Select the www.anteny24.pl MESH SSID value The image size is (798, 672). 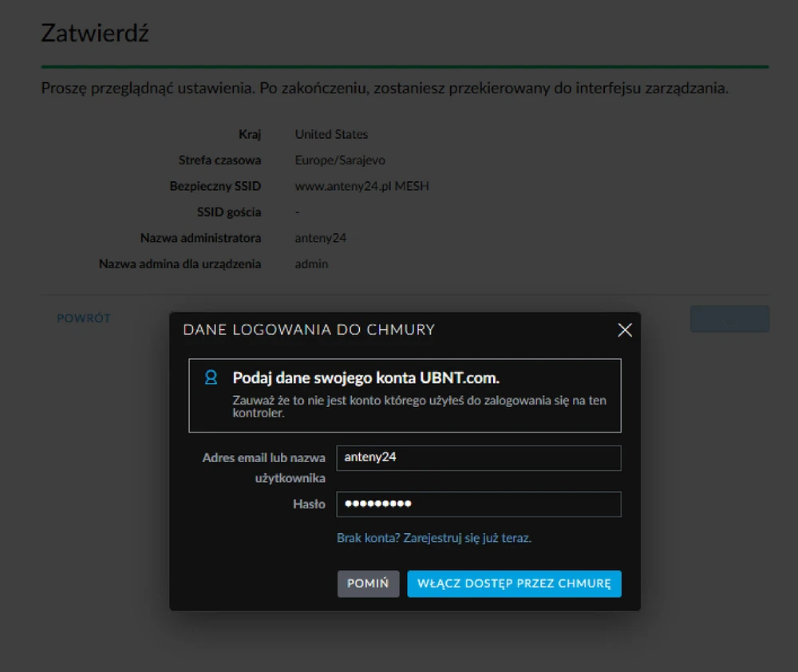click(361, 186)
